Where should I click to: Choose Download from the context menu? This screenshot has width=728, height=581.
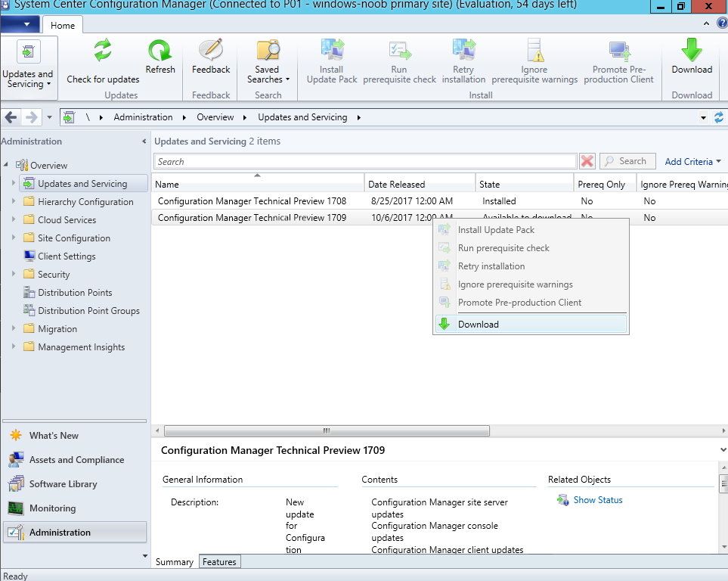531,324
